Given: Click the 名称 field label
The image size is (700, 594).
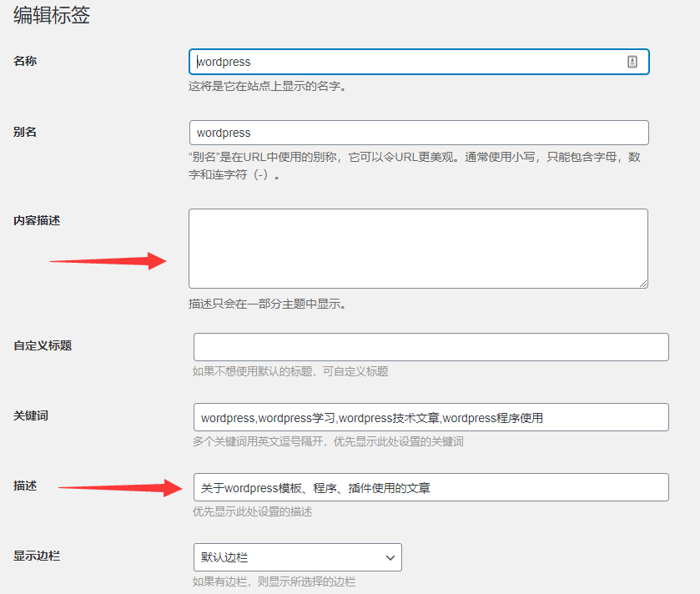Looking at the screenshot, I should [25, 61].
